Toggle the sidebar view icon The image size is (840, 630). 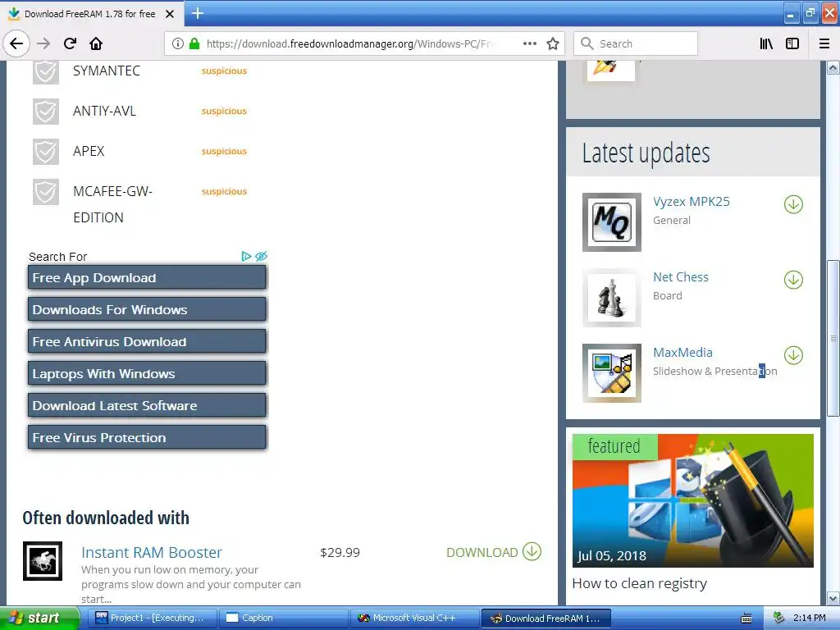pyautogui.click(x=792, y=43)
